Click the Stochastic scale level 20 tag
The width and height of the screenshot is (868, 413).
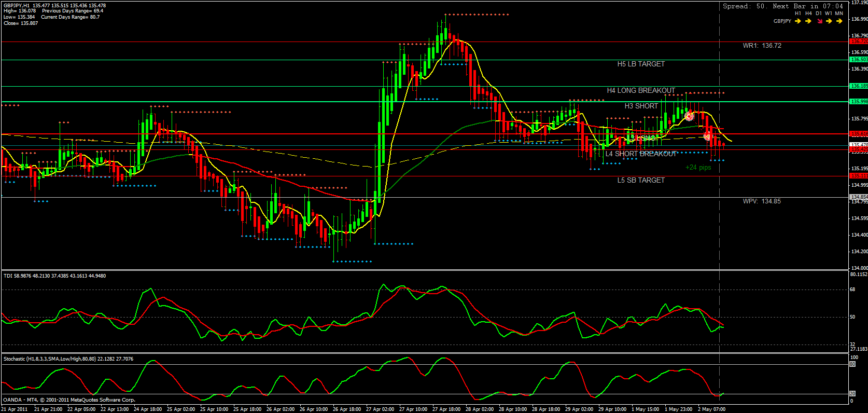click(x=852, y=394)
